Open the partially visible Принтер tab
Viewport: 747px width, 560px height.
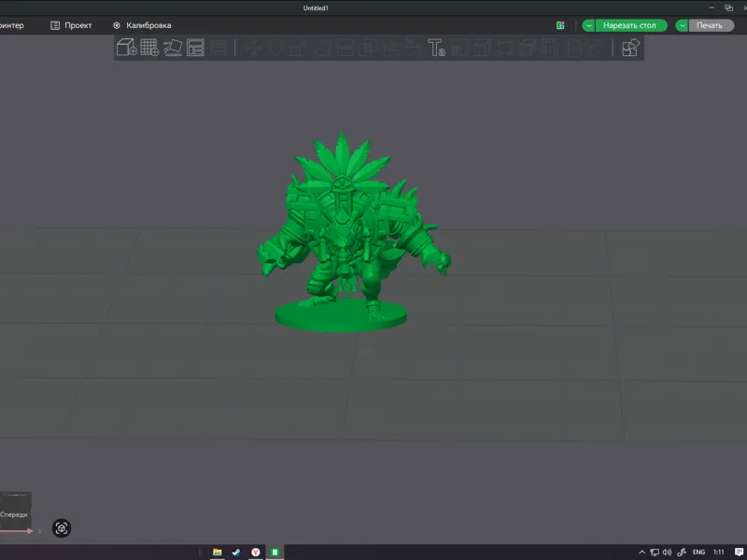pyautogui.click(x=11, y=25)
